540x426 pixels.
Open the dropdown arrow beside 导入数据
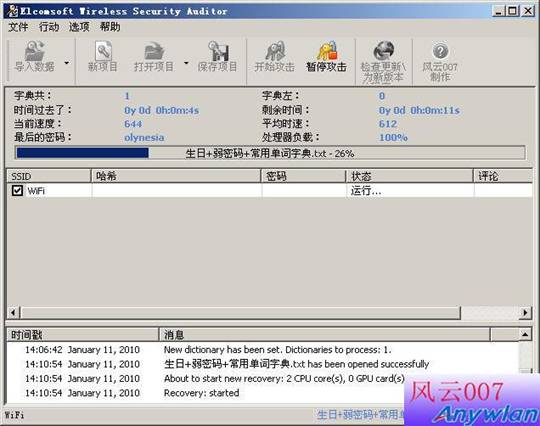point(66,63)
